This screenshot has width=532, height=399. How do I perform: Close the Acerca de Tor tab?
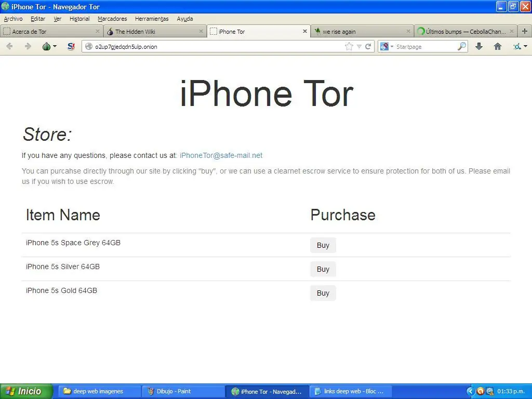(98, 31)
